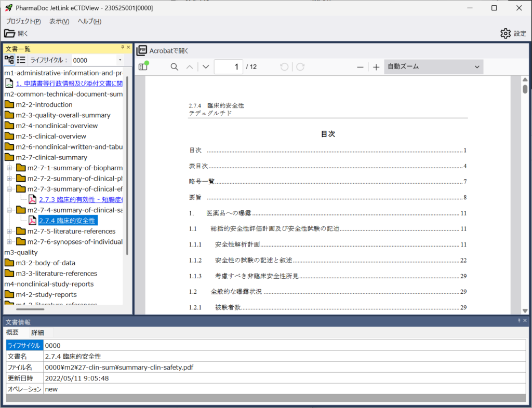Toggle the PDF viewer sidebar icon
Screen dimensions: 532x408
click(143, 67)
